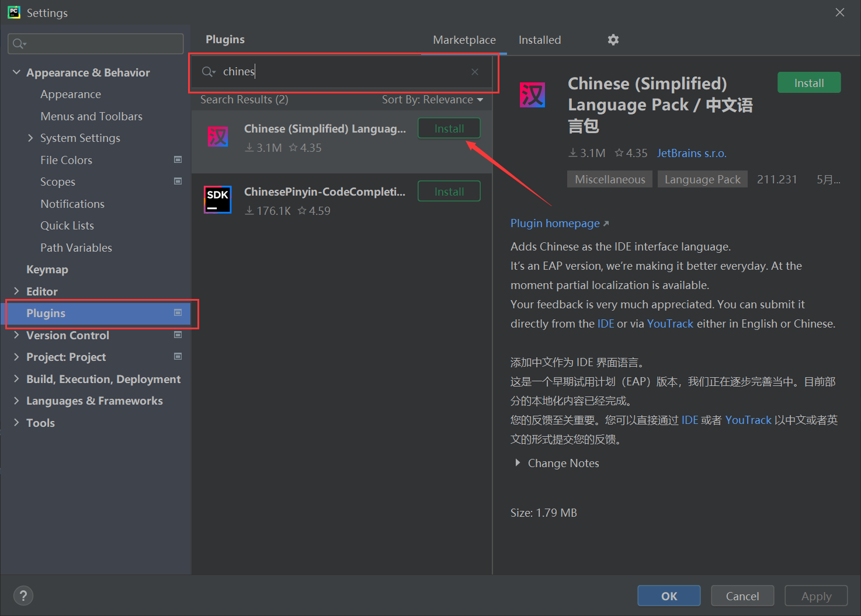This screenshot has height=616, width=861.
Task: Install Chinese (Simplified) pack from results list
Action: pyautogui.click(x=449, y=128)
